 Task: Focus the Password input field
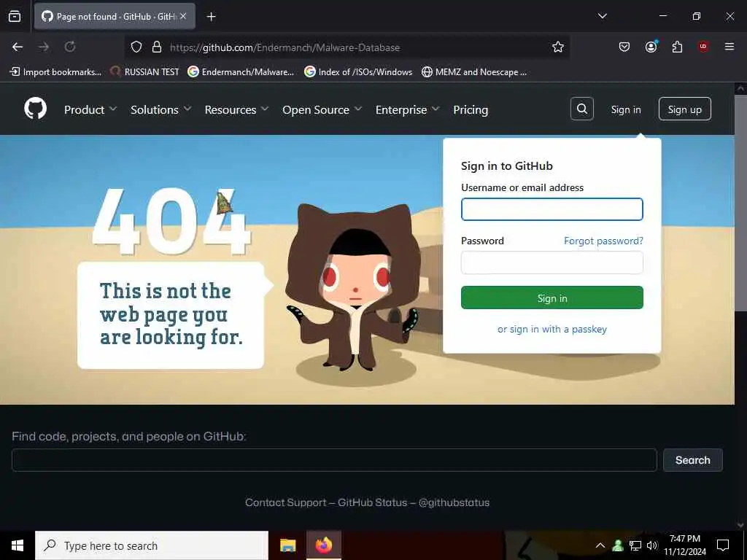(551, 262)
